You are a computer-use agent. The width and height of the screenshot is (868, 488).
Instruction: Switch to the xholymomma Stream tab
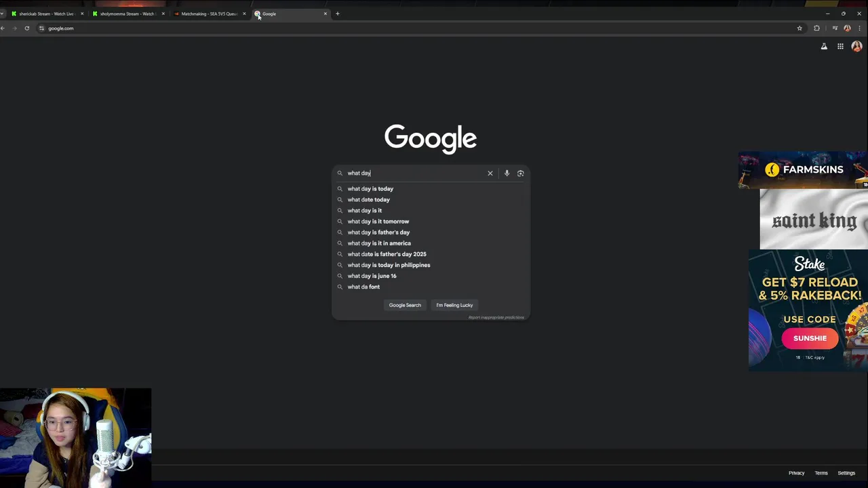click(127, 14)
